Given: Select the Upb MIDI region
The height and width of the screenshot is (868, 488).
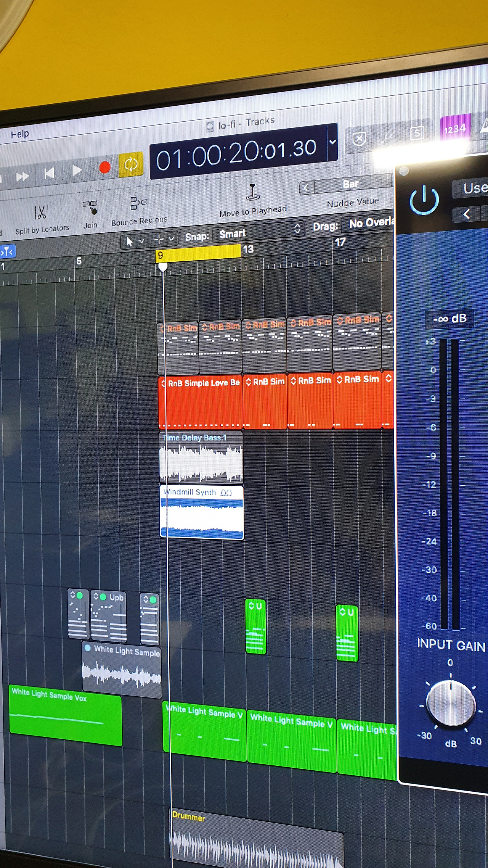Looking at the screenshot, I should (x=109, y=615).
